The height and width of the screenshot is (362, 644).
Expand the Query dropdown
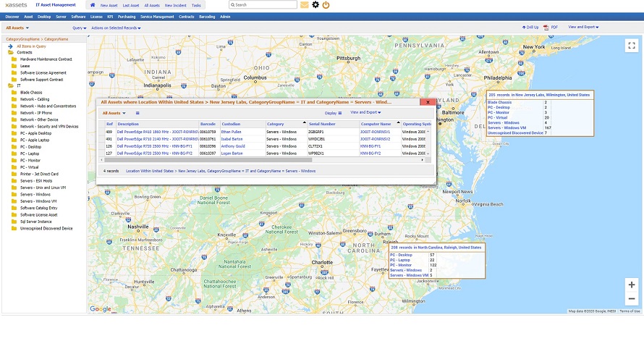point(79,28)
